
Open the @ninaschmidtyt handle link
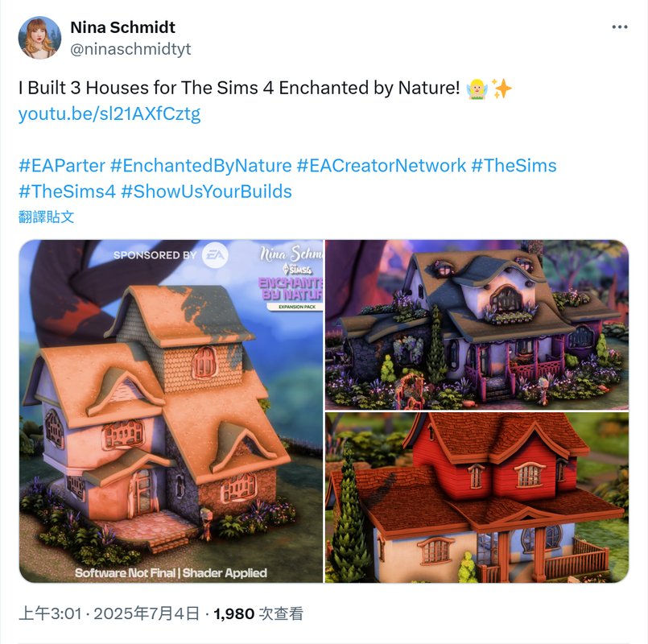coord(130,49)
